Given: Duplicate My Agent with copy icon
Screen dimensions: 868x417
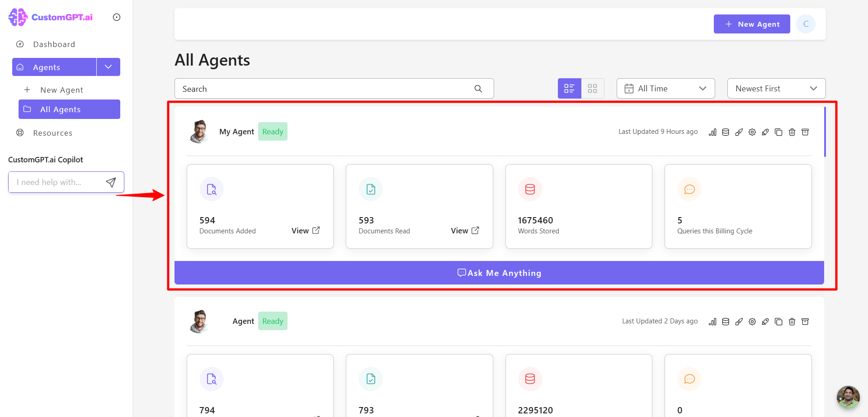Looking at the screenshot, I should [778, 132].
